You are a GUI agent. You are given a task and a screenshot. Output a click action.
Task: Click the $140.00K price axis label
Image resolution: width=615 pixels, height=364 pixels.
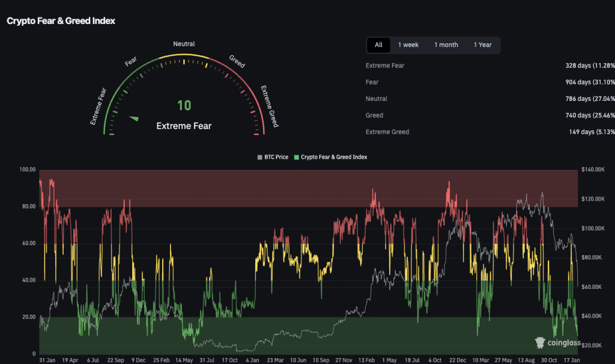pos(595,171)
